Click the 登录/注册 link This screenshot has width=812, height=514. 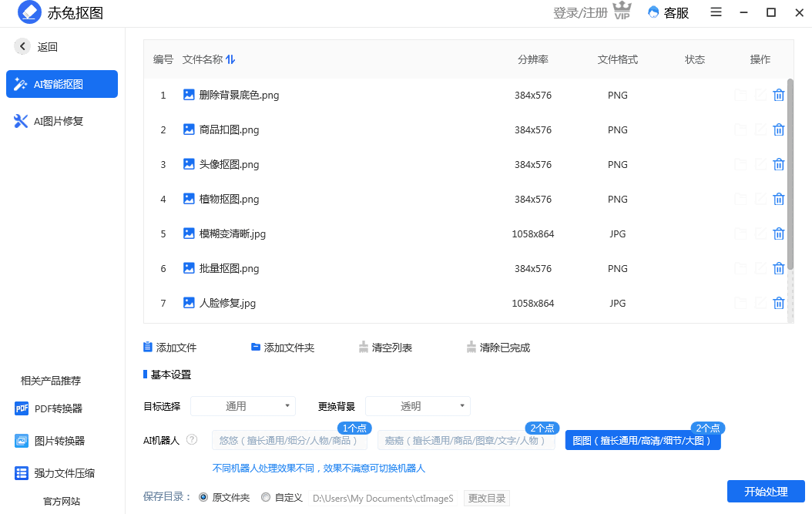(582, 12)
